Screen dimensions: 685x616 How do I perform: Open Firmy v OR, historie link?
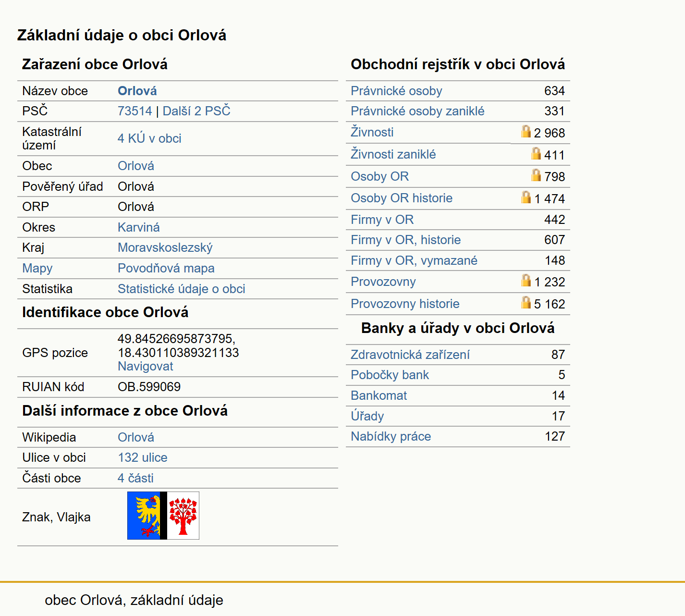click(x=406, y=240)
